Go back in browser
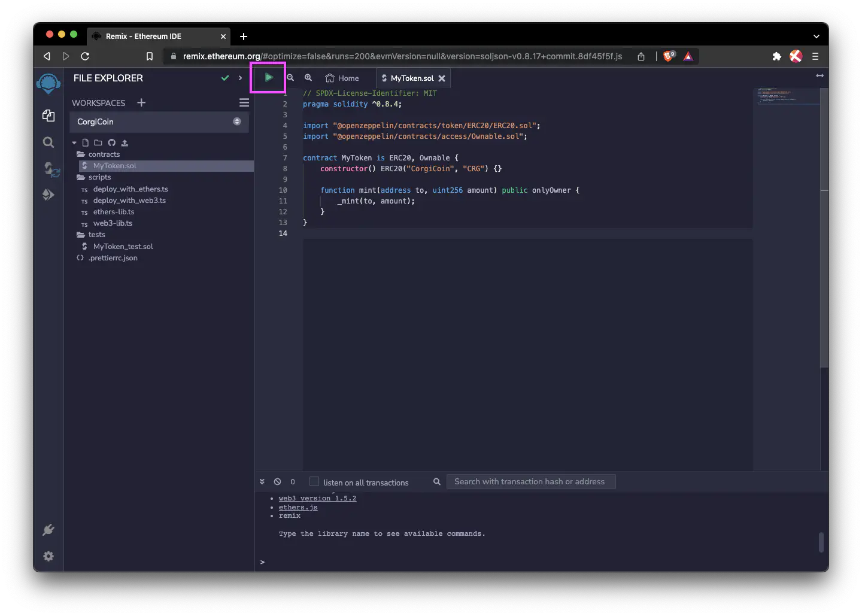This screenshot has width=862, height=616. pyautogui.click(x=47, y=56)
